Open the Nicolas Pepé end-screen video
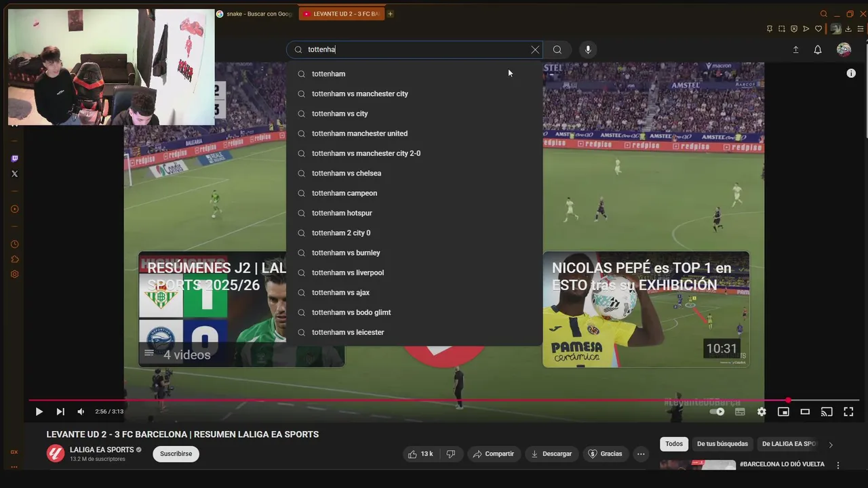Image resolution: width=868 pixels, height=488 pixels. click(x=646, y=309)
